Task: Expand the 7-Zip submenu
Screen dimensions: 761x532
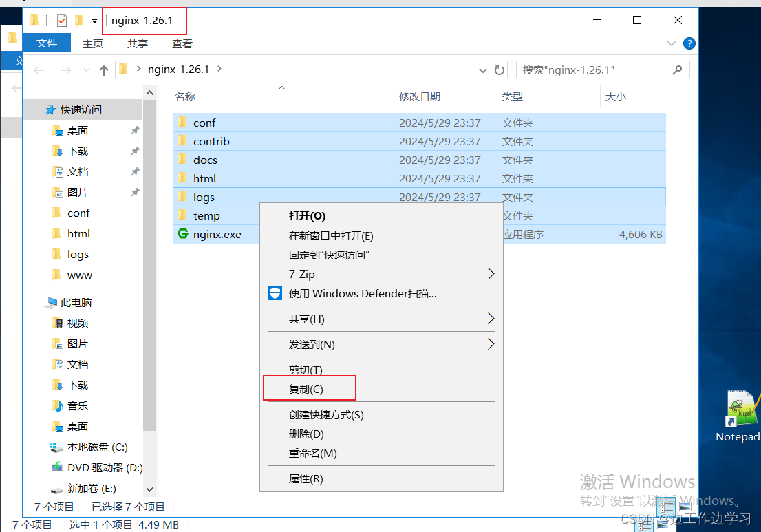Action: point(381,274)
